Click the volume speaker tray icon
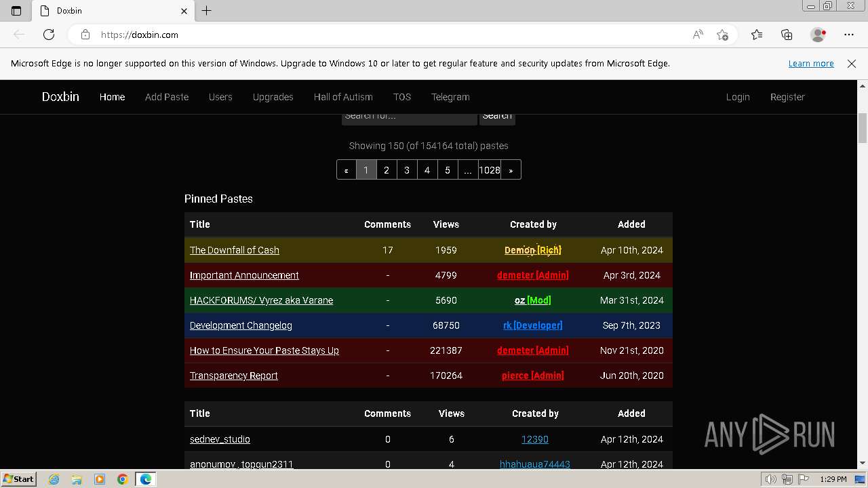The width and height of the screenshot is (868, 488). (770, 479)
